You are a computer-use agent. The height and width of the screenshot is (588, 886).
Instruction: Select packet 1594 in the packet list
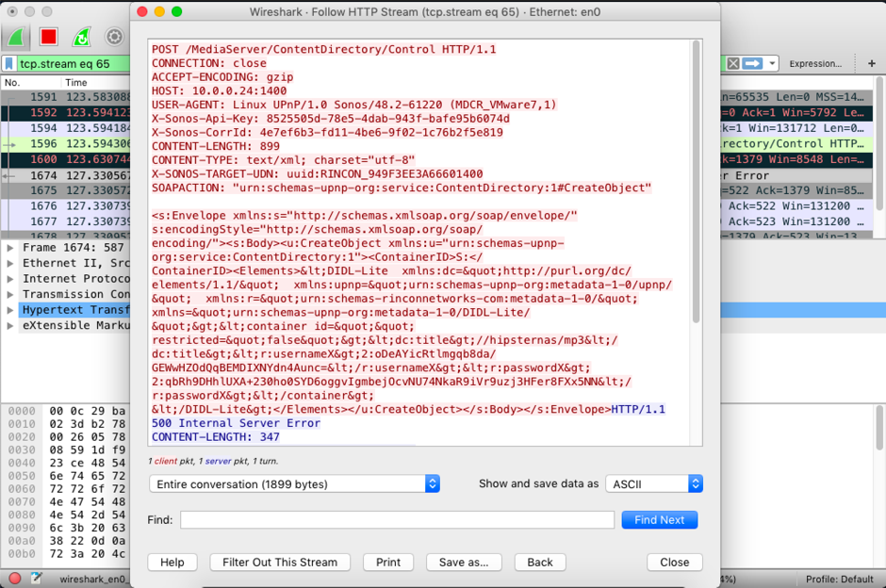point(66,128)
